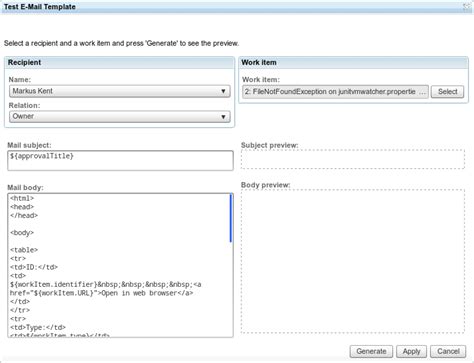The width and height of the screenshot is (474, 363).
Task: Click the 'Body preview:' label
Action: (x=266, y=185)
